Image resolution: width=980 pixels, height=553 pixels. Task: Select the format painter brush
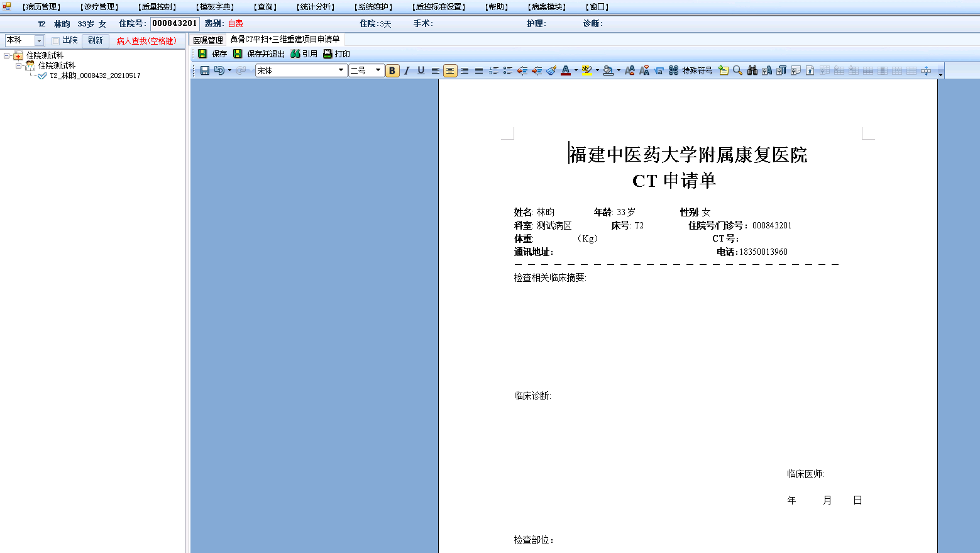551,70
